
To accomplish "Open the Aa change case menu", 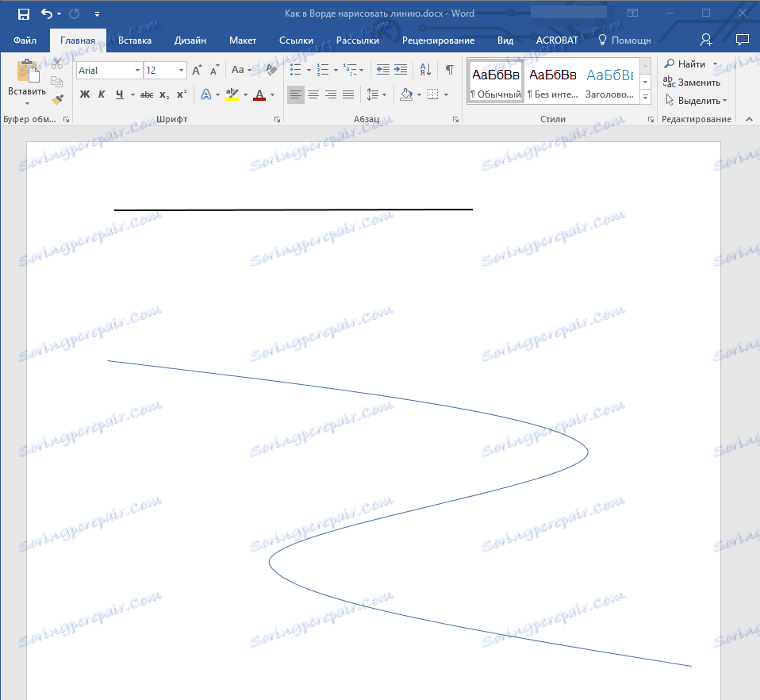I will pyautogui.click(x=241, y=71).
